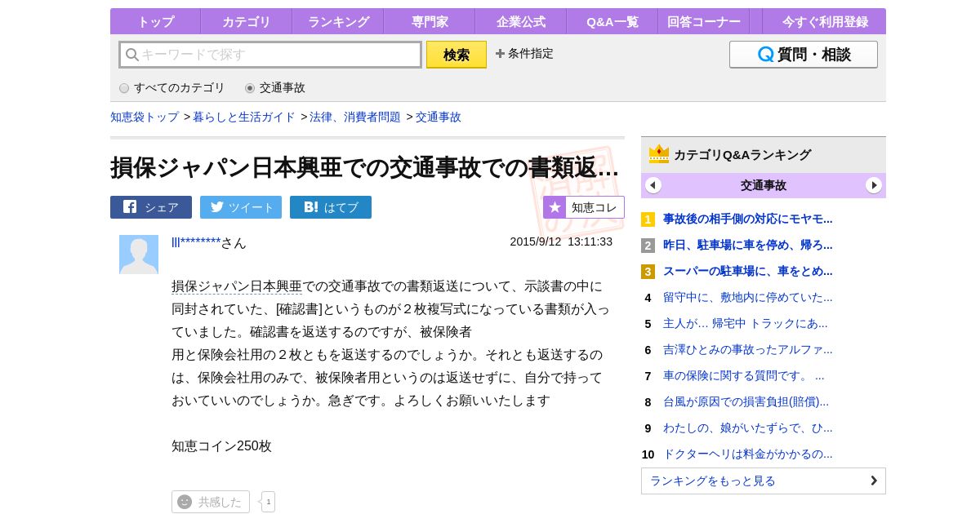Screen dimensions: 980x514
Task: Open the 企業公式 tab
Action: pos(521,21)
